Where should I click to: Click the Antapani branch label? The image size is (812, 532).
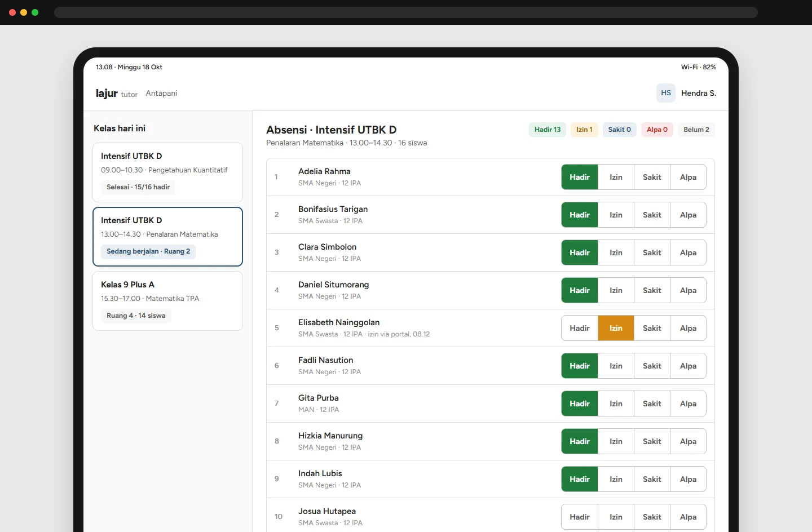(161, 94)
